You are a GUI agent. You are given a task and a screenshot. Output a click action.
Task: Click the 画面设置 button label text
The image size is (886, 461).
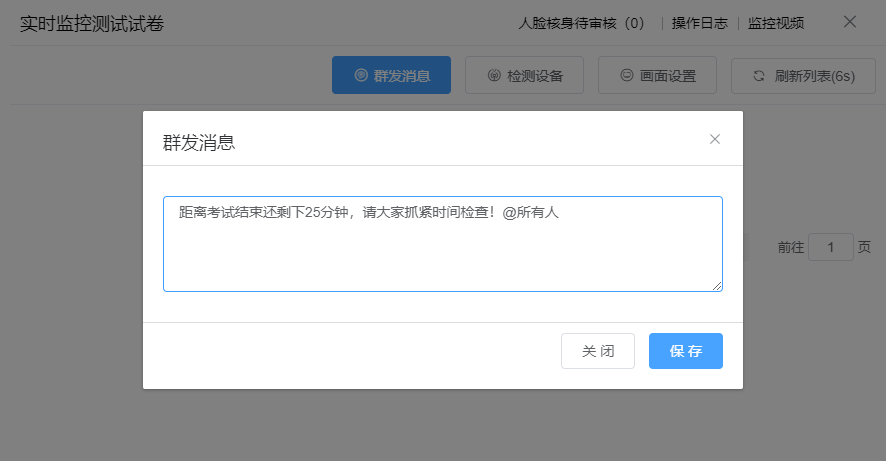click(668, 76)
